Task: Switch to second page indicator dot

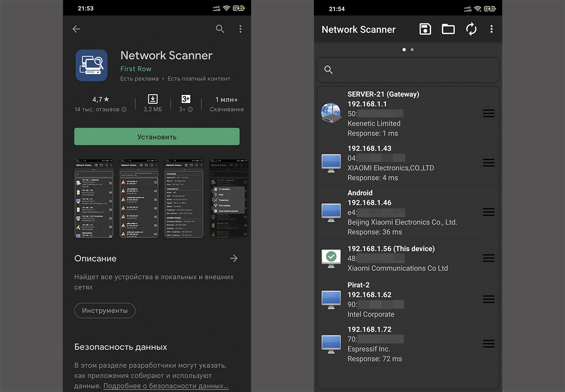Action: click(412, 50)
